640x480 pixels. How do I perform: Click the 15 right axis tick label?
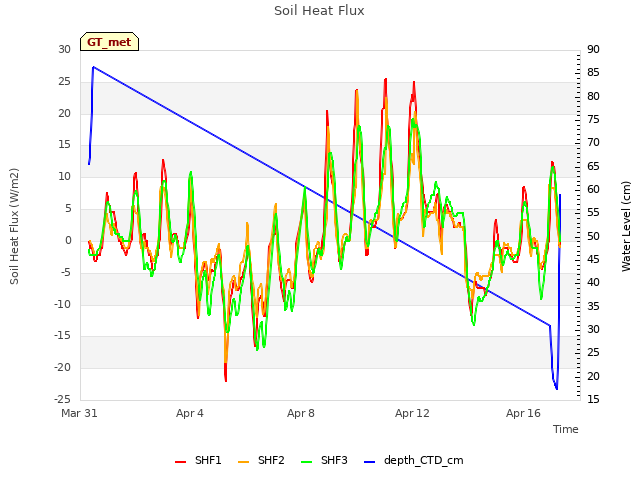tap(593, 399)
